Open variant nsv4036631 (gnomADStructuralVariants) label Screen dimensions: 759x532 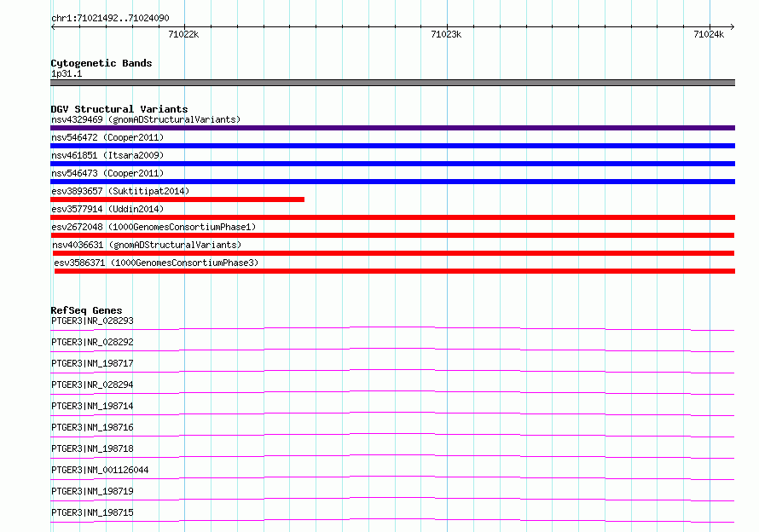click(x=147, y=245)
